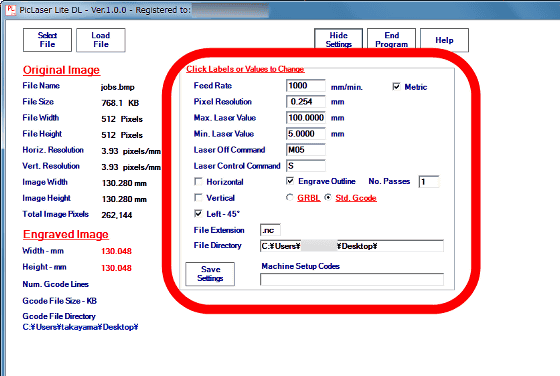Select the GRBL radio button
Image resolution: width=560 pixels, height=376 pixels.
coord(290,197)
